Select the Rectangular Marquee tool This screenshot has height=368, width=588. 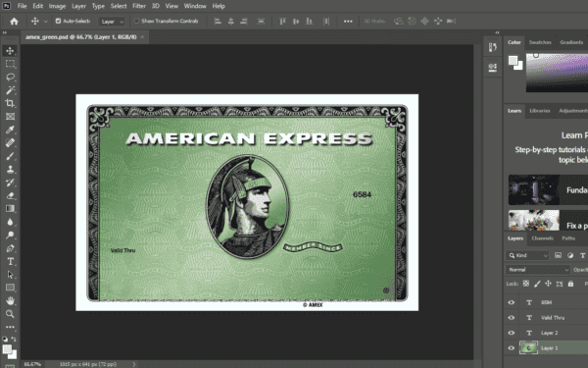tap(10, 64)
